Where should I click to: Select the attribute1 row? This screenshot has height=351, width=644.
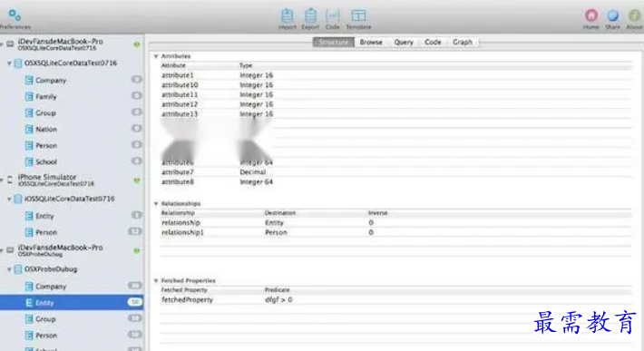[396, 75]
